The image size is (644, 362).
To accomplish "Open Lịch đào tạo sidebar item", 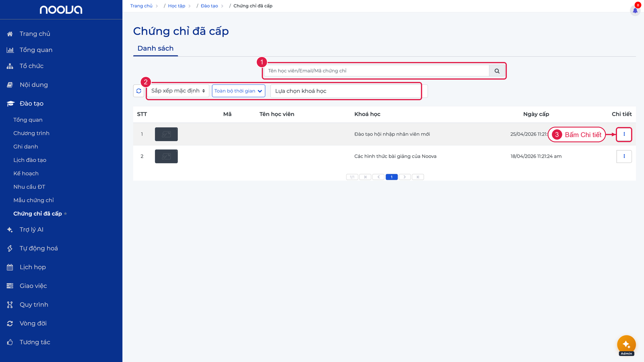I will [30, 160].
